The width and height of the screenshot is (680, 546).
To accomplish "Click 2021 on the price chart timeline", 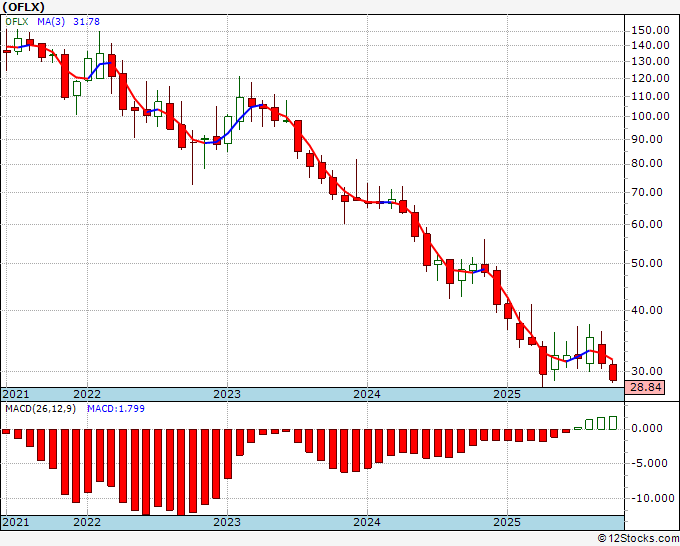I will 16,394.
